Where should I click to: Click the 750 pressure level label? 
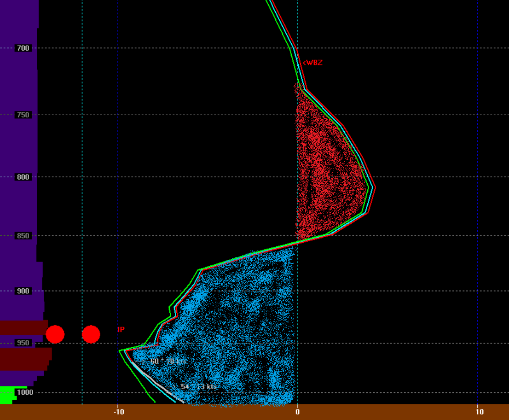coord(22,115)
